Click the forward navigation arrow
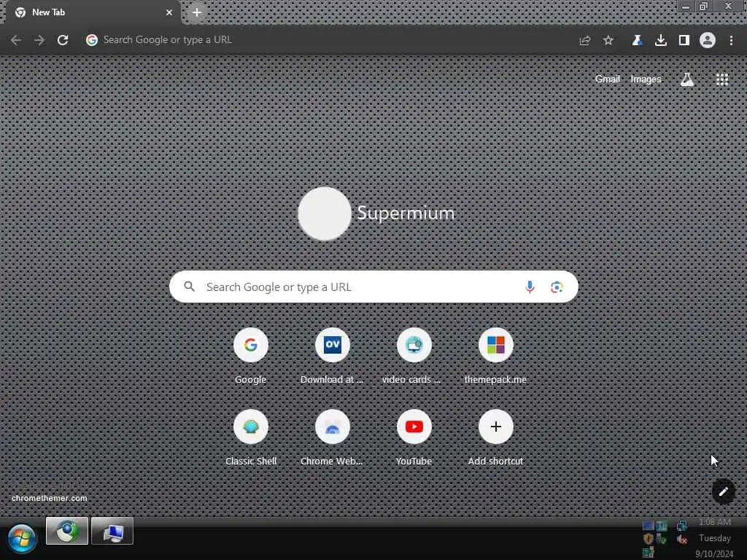The height and width of the screenshot is (560, 747). tap(39, 40)
